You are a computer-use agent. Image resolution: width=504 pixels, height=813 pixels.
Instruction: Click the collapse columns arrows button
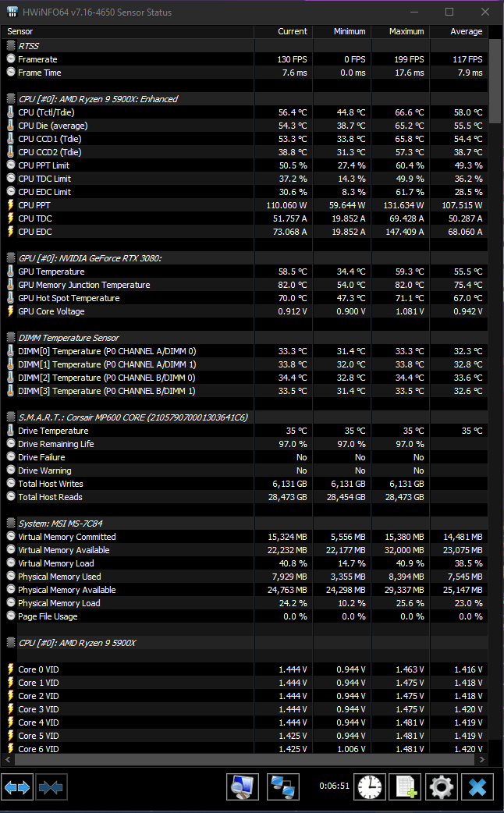[x=51, y=787]
